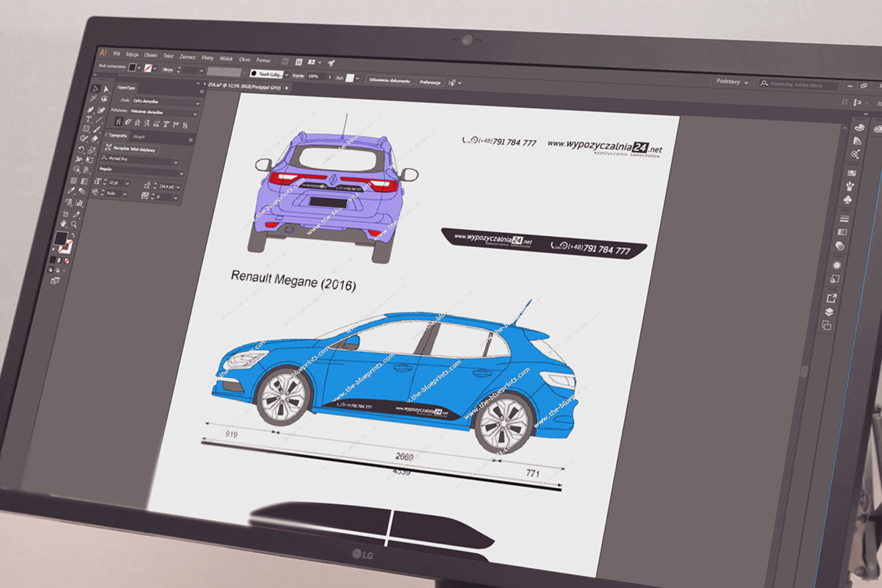This screenshot has width=882, height=588.
Task: Open the Stroke panel lines icon
Action: pyautogui.click(x=845, y=219)
